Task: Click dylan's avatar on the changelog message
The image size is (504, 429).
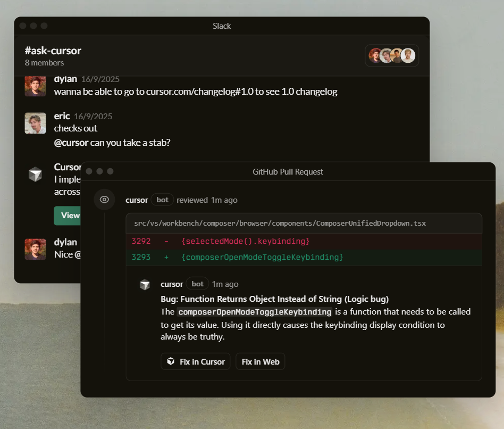Action: click(x=36, y=86)
